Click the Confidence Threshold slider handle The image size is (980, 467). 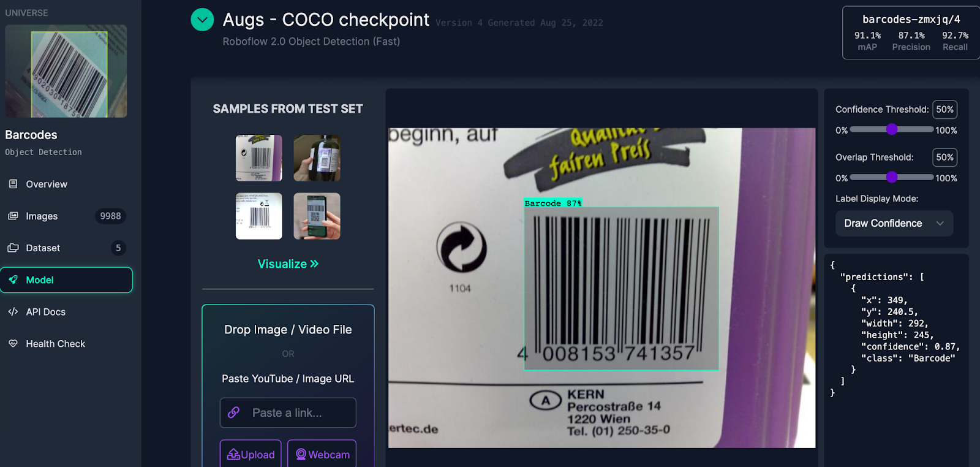tap(892, 129)
